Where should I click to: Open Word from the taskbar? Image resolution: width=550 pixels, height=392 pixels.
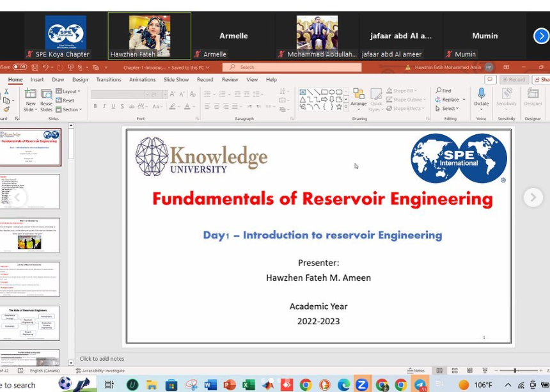pyautogui.click(x=210, y=384)
